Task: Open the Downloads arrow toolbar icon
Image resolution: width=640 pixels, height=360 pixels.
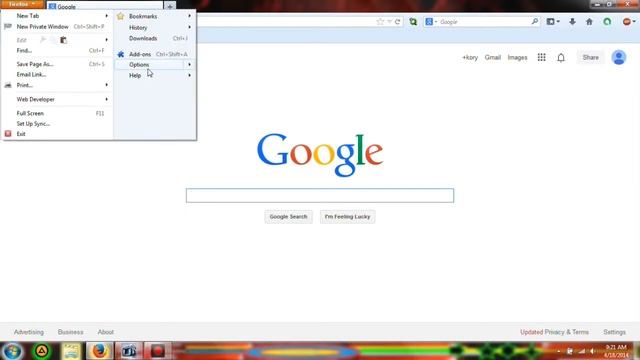Action: [572, 22]
